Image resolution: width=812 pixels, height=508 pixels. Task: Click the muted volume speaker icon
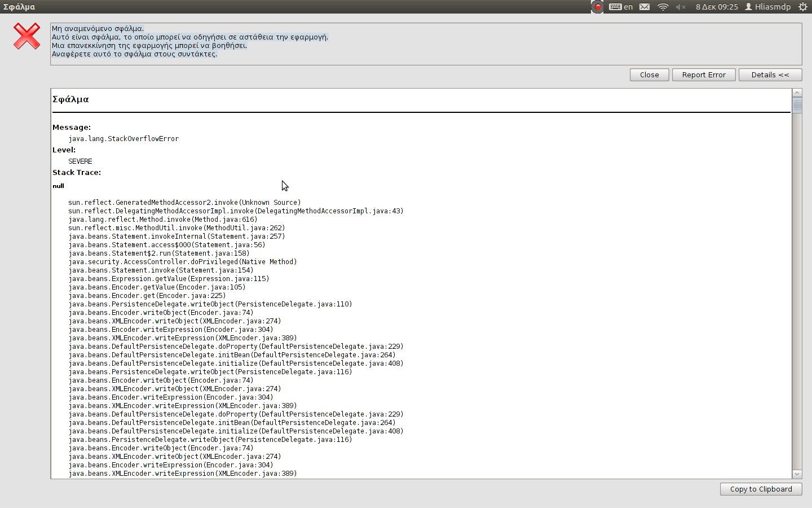click(681, 7)
